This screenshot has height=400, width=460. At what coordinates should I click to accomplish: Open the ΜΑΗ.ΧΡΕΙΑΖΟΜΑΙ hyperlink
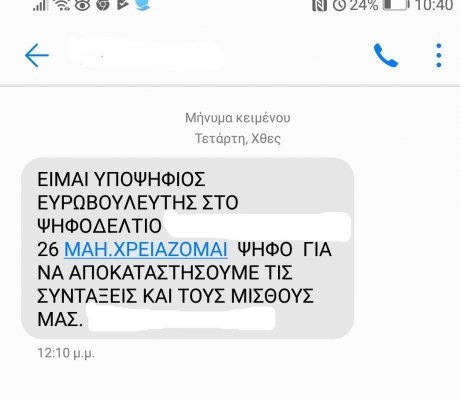[x=146, y=249]
